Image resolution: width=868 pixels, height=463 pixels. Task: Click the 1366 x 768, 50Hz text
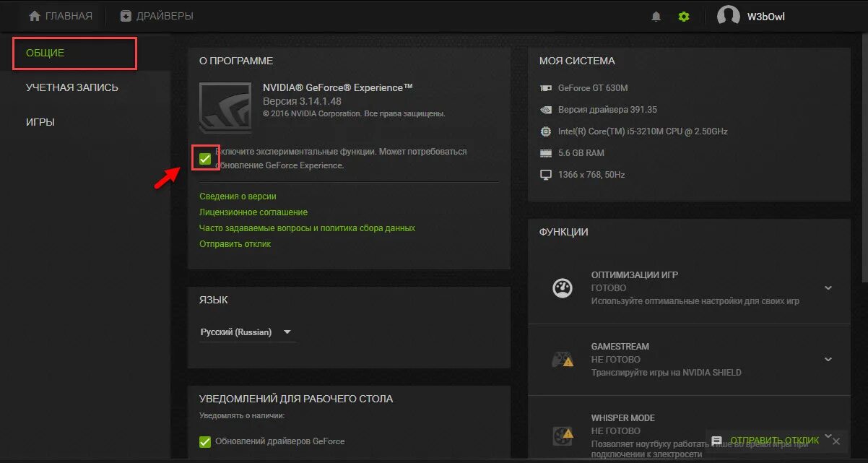tap(591, 175)
